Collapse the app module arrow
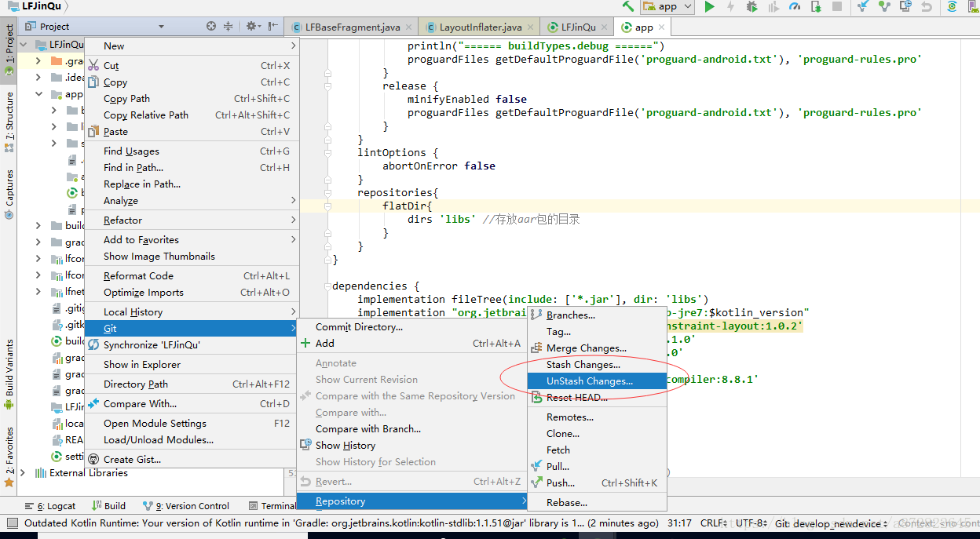980x539 pixels. [x=38, y=93]
